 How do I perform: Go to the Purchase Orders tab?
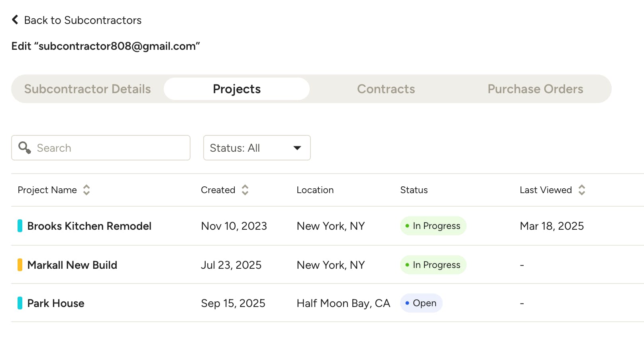pos(535,89)
